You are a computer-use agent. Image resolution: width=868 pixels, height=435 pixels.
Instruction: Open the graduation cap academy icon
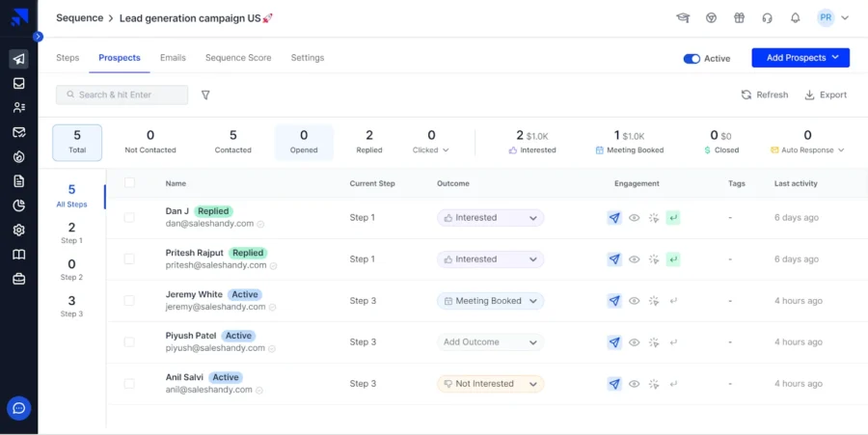click(x=683, y=17)
